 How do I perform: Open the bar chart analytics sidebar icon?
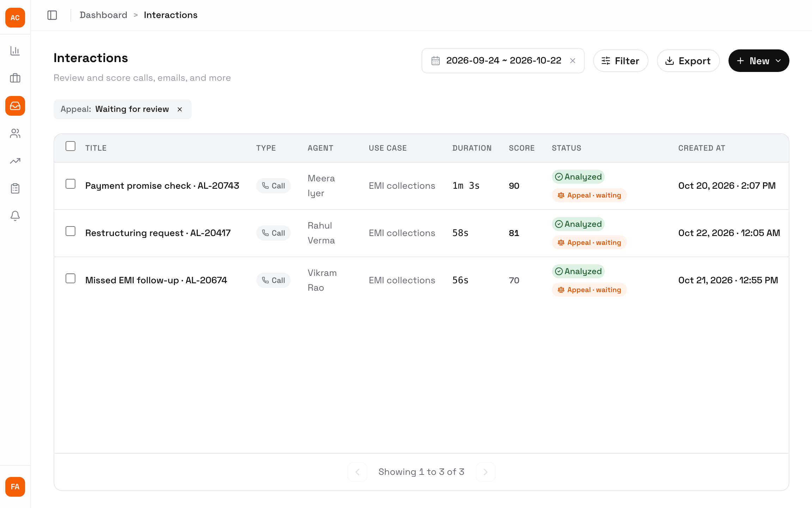coord(15,51)
